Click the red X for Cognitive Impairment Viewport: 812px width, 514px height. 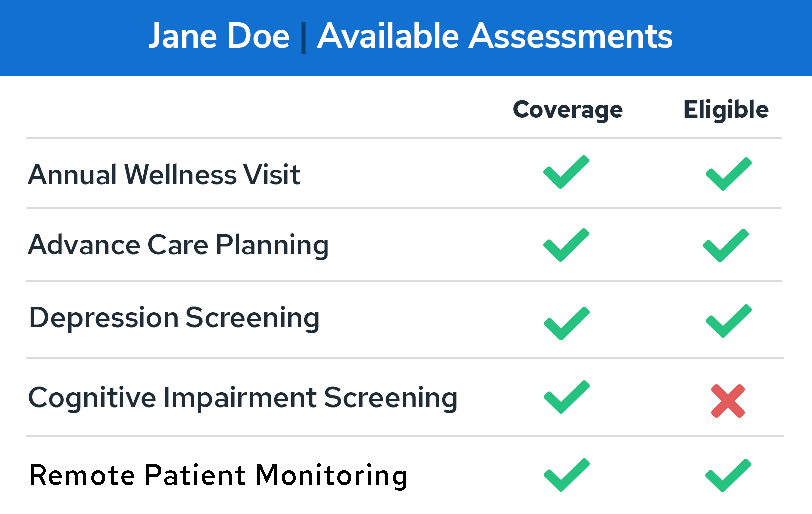click(x=728, y=401)
